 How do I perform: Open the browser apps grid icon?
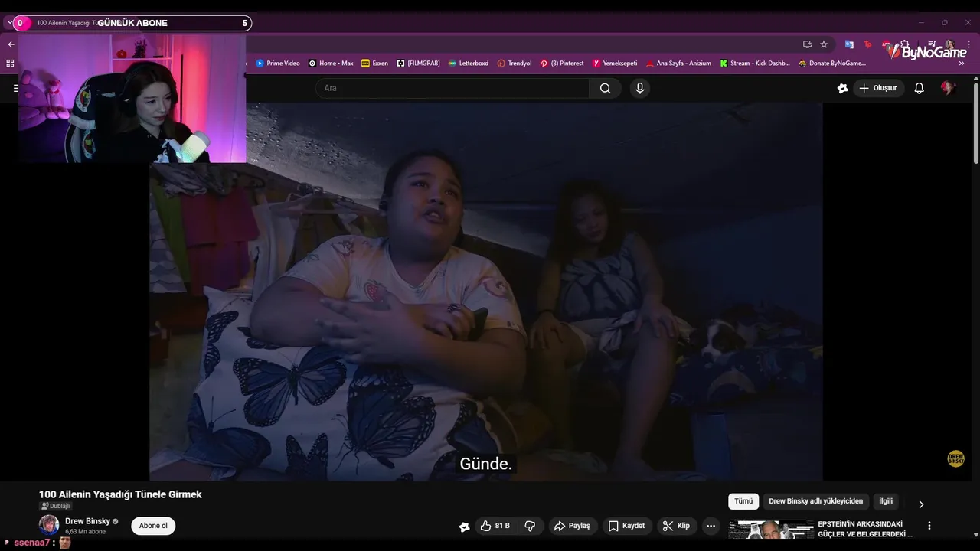tap(10, 64)
